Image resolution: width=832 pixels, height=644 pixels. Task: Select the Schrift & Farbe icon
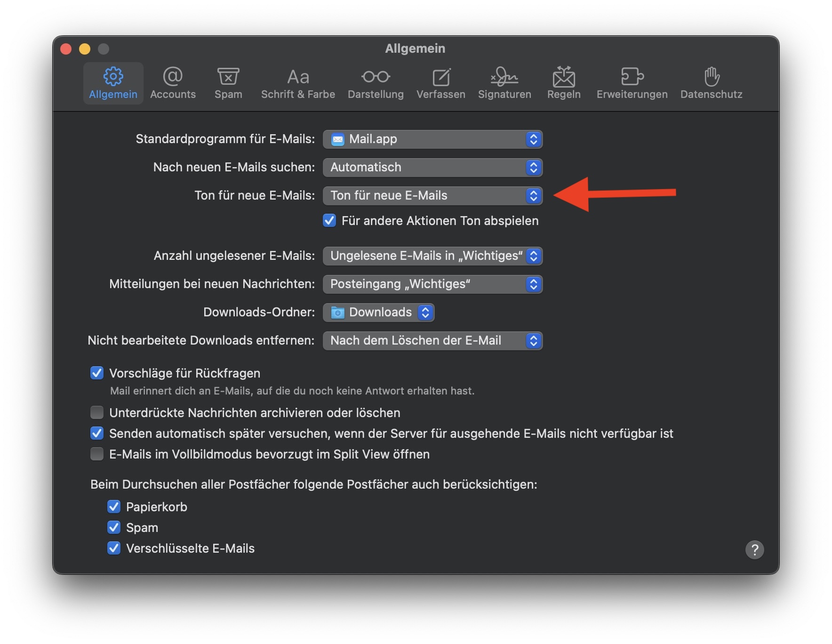coord(298,83)
